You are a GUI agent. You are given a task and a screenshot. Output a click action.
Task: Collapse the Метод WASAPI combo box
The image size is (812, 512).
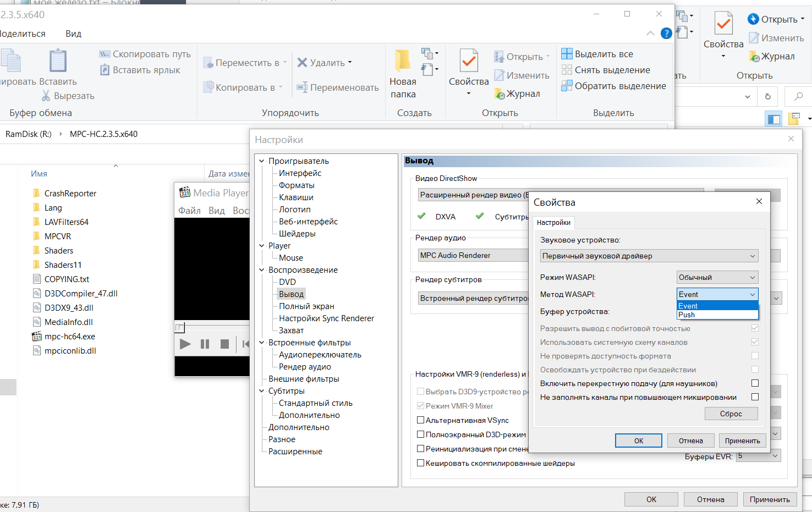pyautogui.click(x=717, y=294)
